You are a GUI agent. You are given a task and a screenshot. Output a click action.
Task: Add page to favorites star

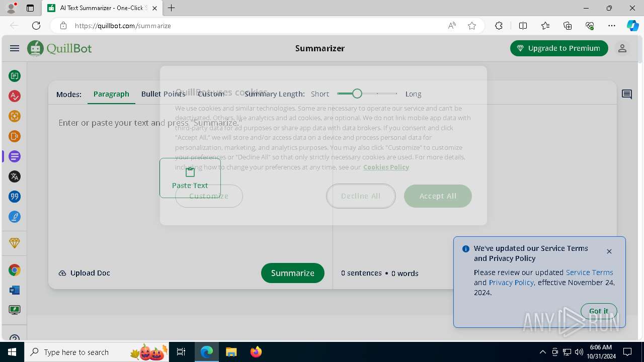point(472,26)
